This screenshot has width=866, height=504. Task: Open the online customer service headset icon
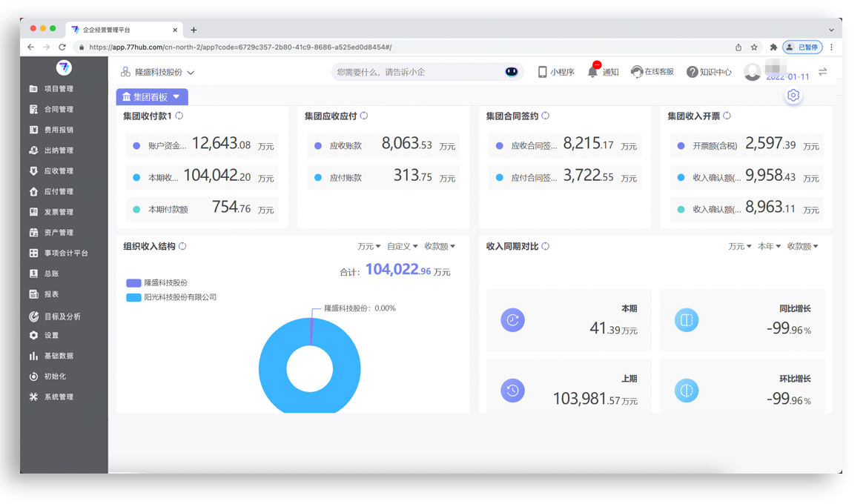[636, 72]
